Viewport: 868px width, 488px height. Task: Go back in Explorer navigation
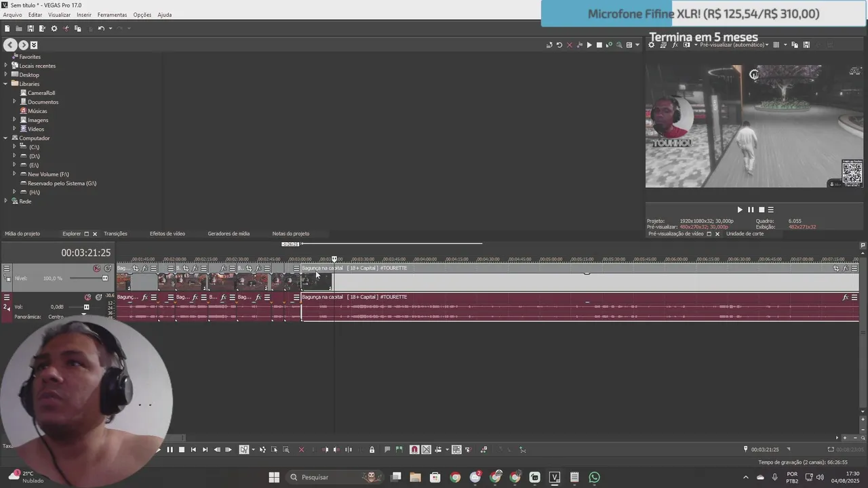(x=10, y=45)
